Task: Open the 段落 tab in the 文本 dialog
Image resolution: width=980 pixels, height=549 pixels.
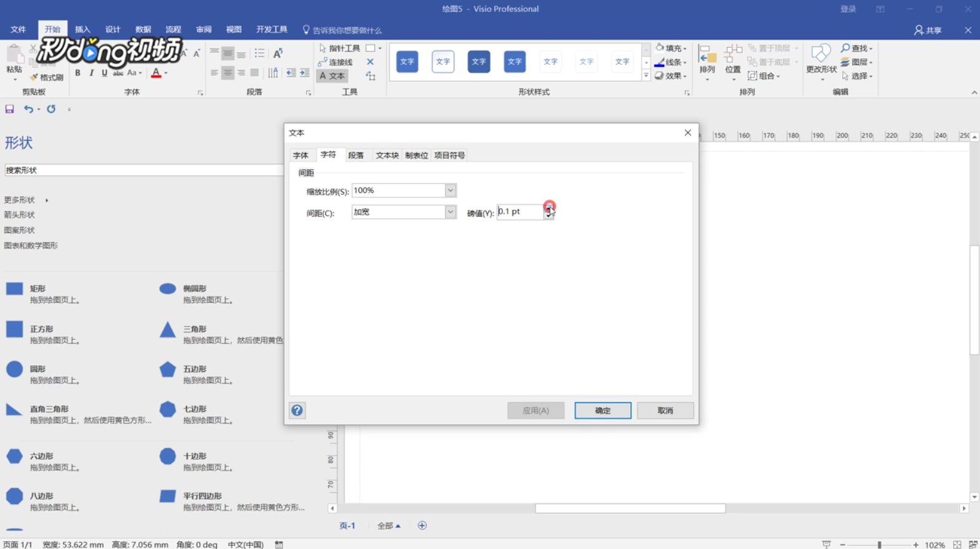Action: click(356, 156)
